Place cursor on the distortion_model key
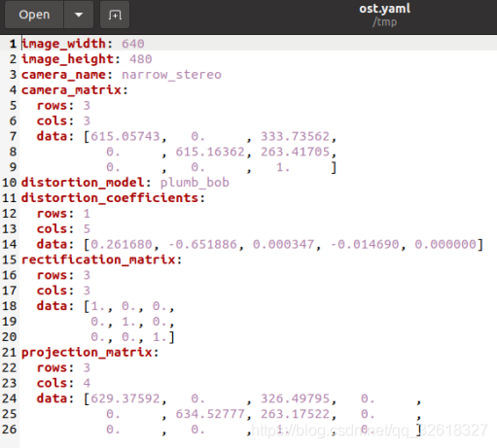This screenshot has height=448, width=497. tap(83, 183)
